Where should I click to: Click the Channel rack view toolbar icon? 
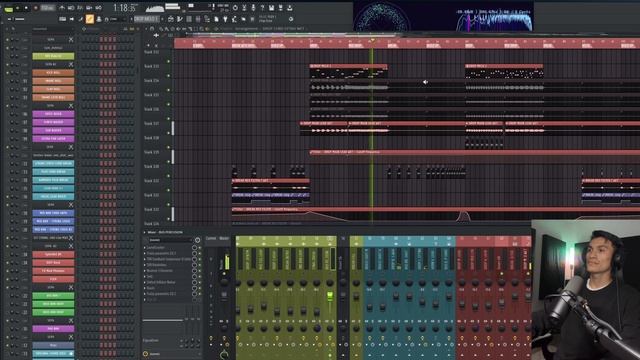click(189, 19)
